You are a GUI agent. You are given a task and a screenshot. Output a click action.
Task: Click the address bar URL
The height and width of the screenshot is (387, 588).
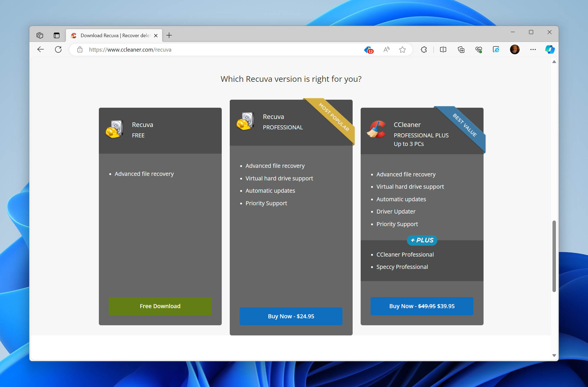pyautogui.click(x=130, y=50)
